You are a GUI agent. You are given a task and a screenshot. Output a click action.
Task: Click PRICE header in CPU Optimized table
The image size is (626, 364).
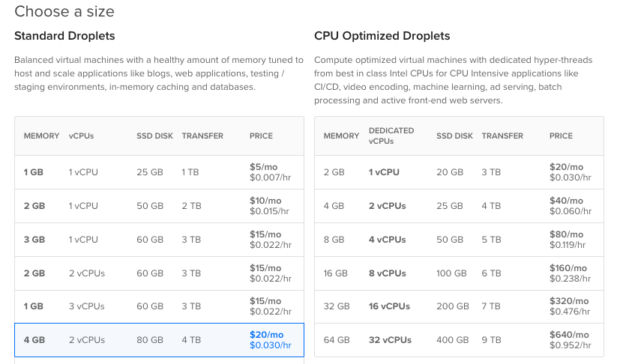[561, 136]
